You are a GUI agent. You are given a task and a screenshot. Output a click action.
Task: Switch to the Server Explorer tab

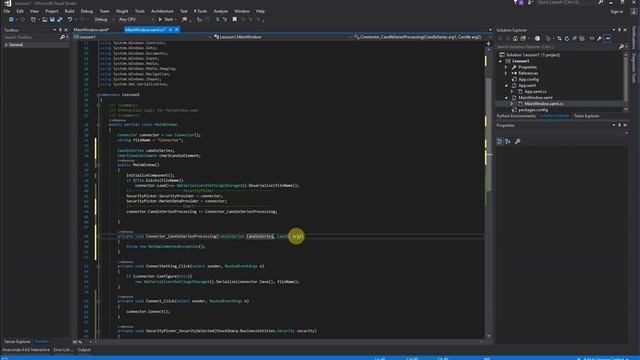(17, 341)
